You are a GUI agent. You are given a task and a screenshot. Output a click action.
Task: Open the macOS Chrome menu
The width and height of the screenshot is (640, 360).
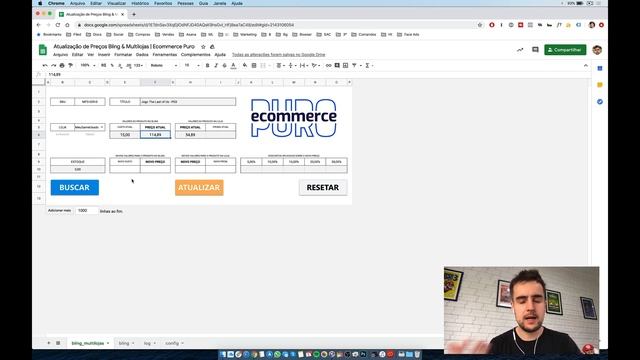pyautogui.click(x=56, y=3)
